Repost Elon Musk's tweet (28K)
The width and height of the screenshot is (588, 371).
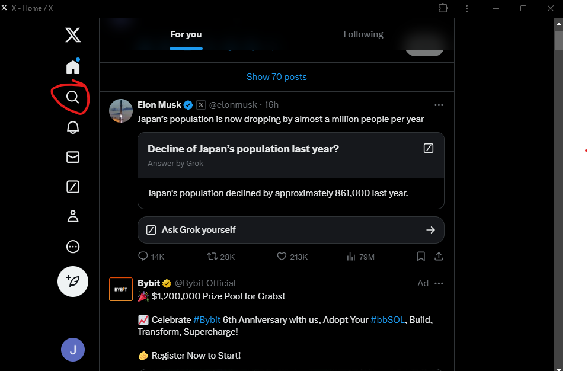212,257
